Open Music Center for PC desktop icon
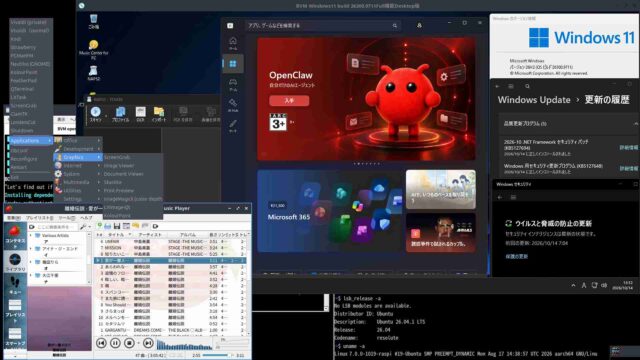 click(x=93, y=49)
